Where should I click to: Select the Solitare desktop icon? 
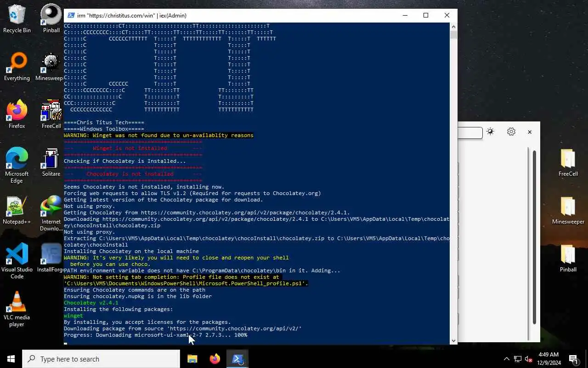coord(51,162)
